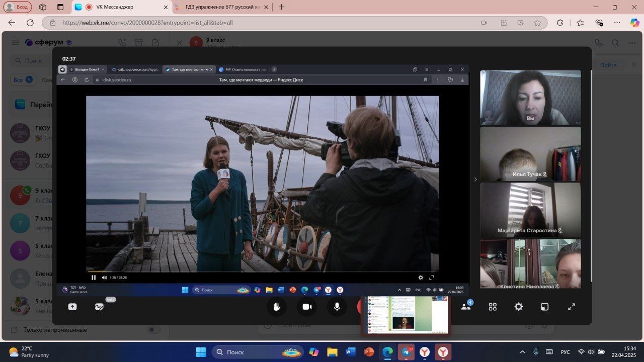Open the tab actions menu in Edge
This screenshot has height=362, width=644.
pos(60,7)
